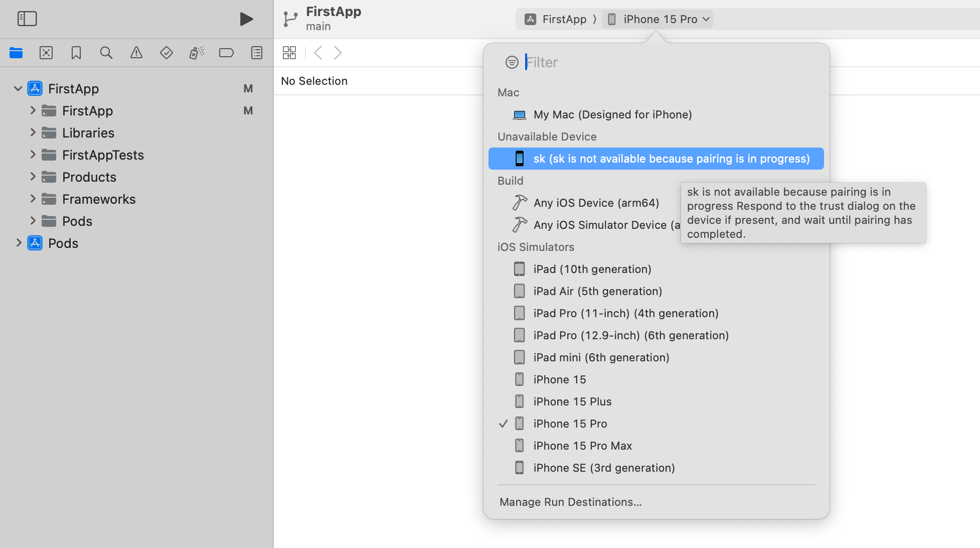The image size is (980, 548).
Task: Select My Mac (Designed for iPhone)
Action: (x=656, y=114)
